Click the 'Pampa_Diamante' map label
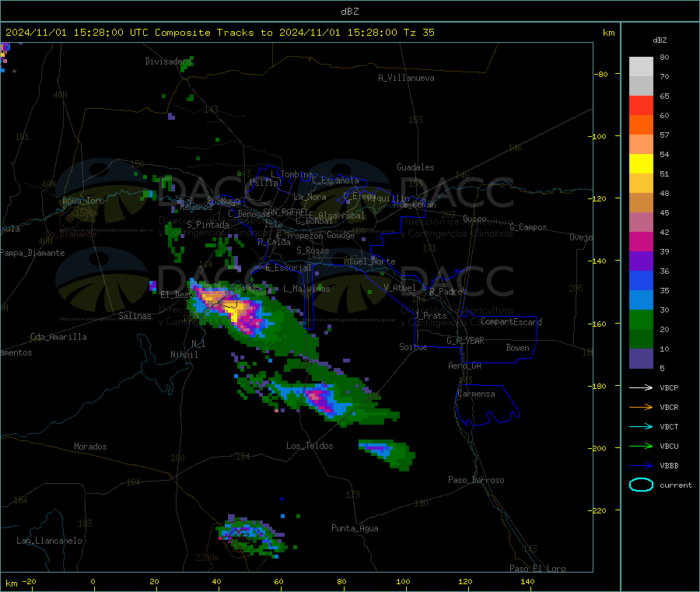 [33, 253]
